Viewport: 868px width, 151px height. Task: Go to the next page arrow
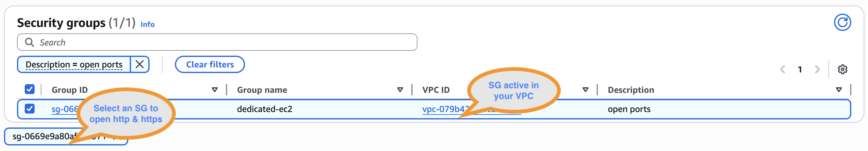tap(817, 69)
